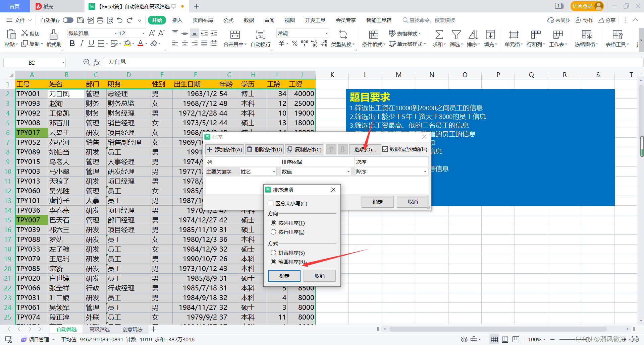Switch to the 高级筛选 sheet tab
The height and width of the screenshot is (345, 644).
click(x=100, y=329)
